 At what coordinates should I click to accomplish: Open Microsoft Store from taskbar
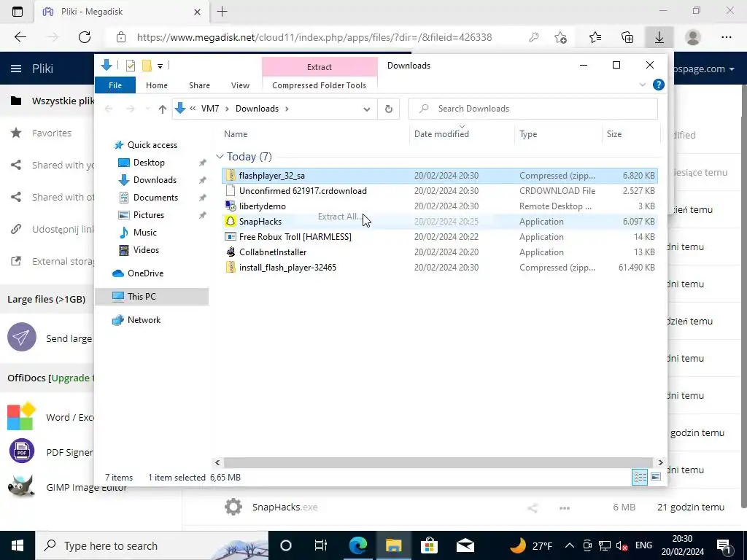pyautogui.click(x=429, y=545)
